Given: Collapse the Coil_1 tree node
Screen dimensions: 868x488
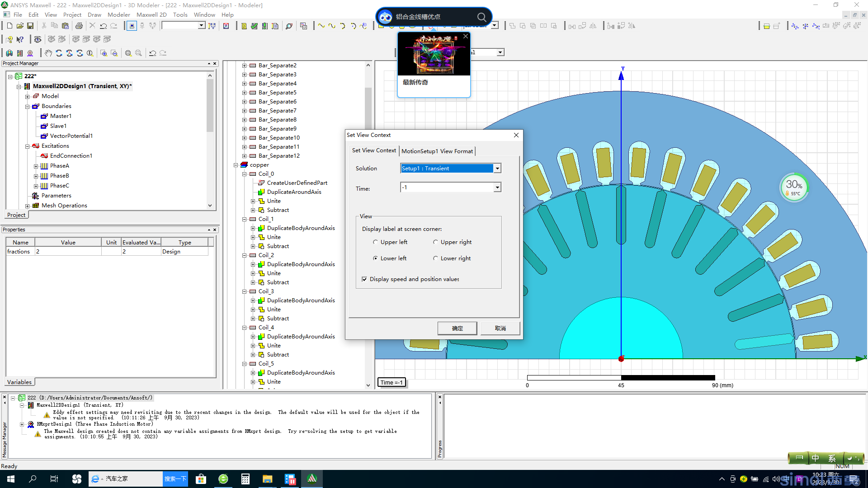Looking at the screenshot, I should (x=244, y=220).
